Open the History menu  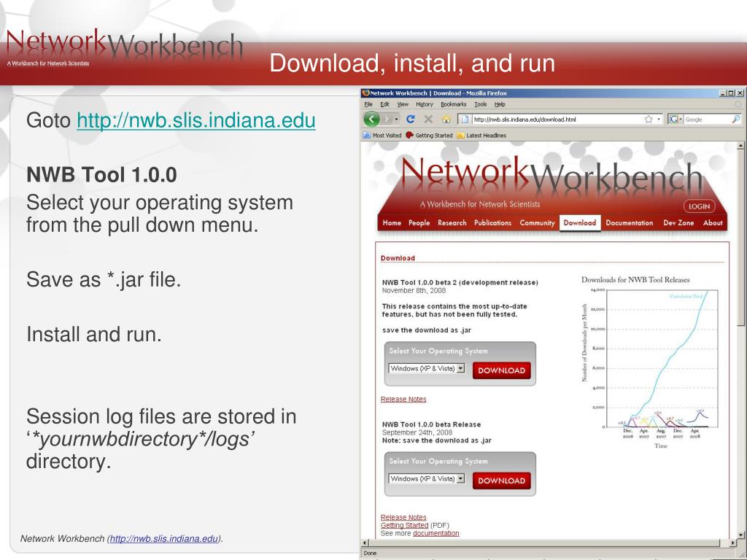[424, 104]
